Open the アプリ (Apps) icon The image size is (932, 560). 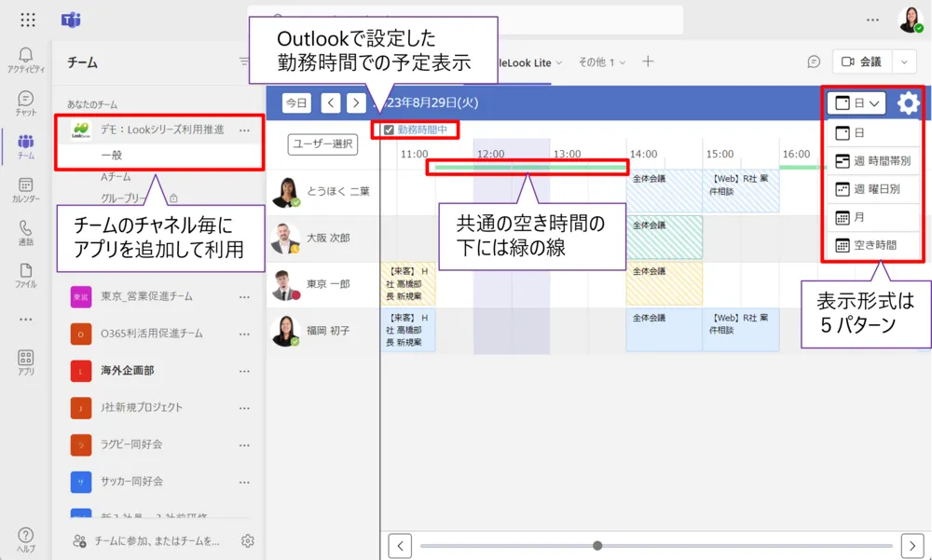click(x=26, y=361)
